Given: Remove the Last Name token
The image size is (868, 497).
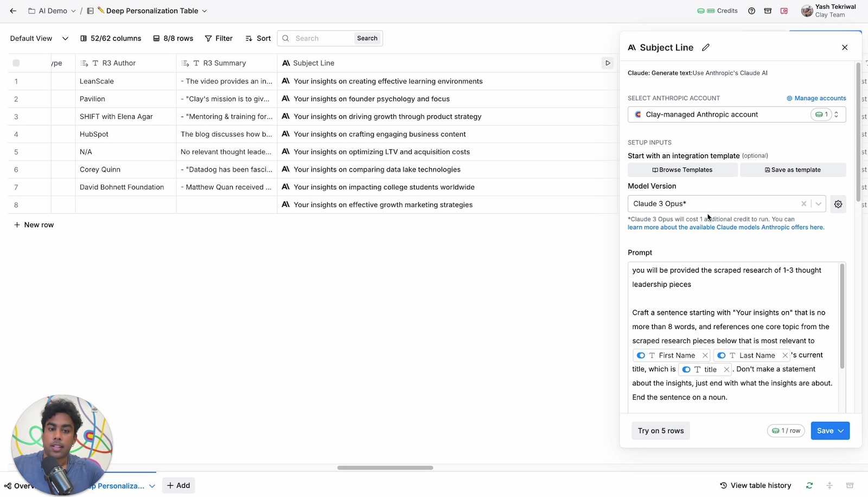Looking at the screenshot, I should pos(785,356).
